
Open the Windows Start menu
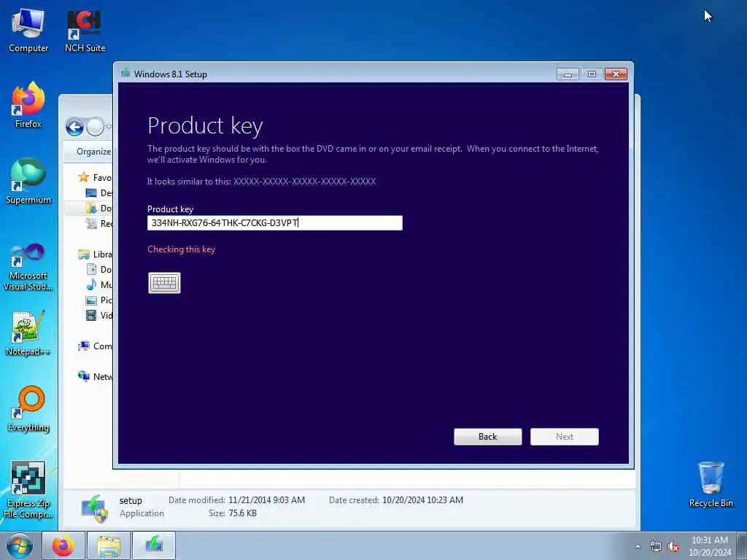click(19, 545)
